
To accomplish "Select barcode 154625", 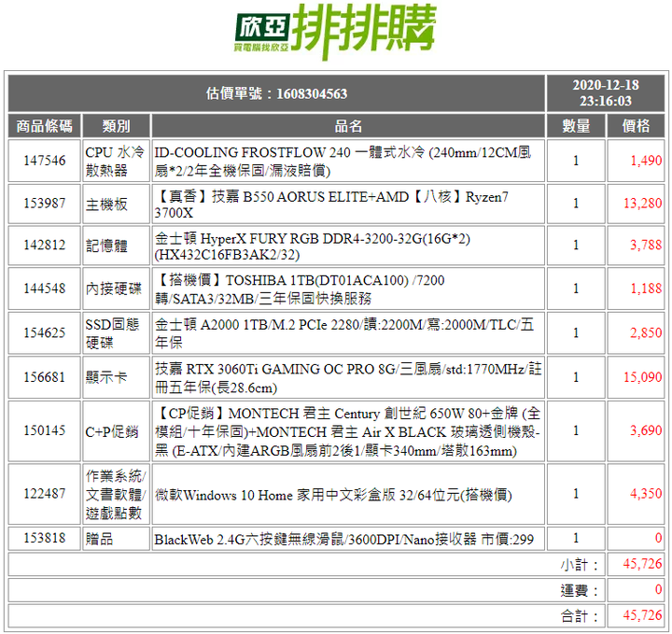I will click(45, 332).
